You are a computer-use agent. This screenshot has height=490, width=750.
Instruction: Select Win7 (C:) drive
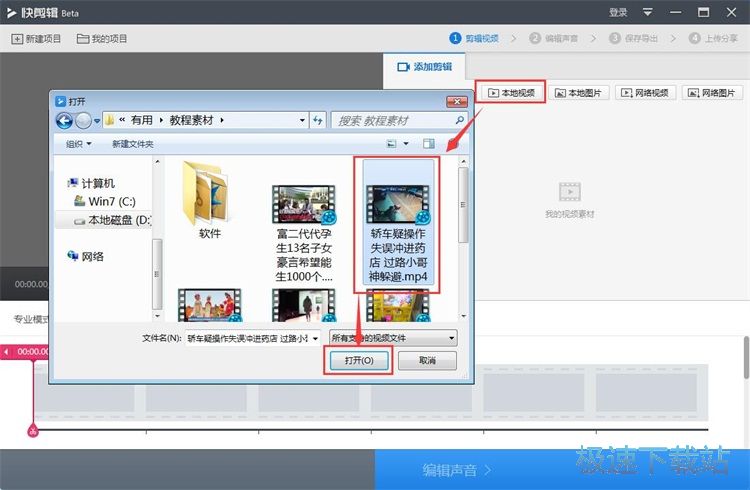105,201
